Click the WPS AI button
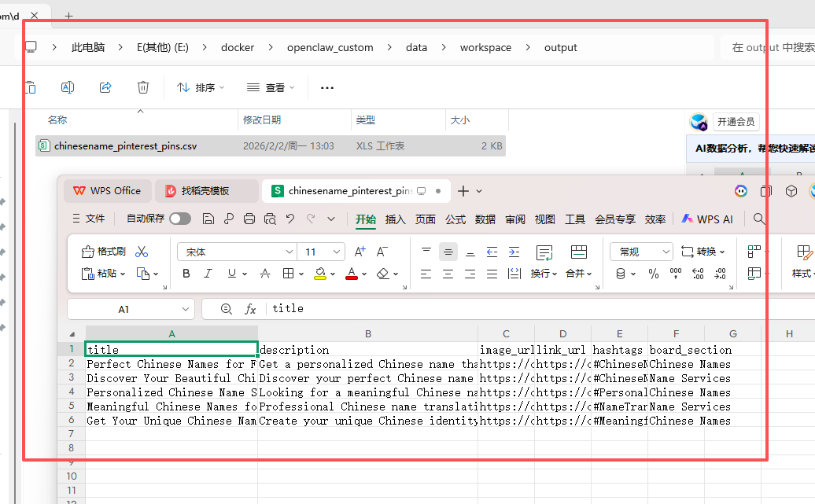Viewport: 815px width, 504px height. tap(707, 219)
